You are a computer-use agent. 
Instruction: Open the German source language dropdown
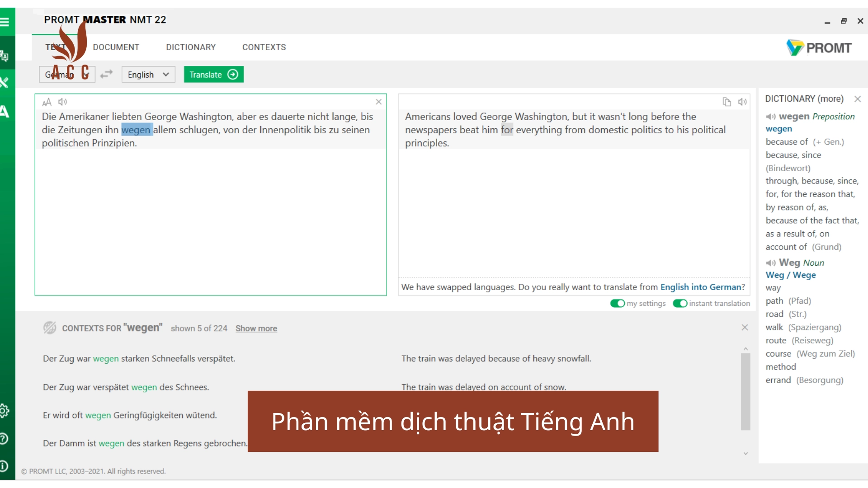tap(67, 75)
